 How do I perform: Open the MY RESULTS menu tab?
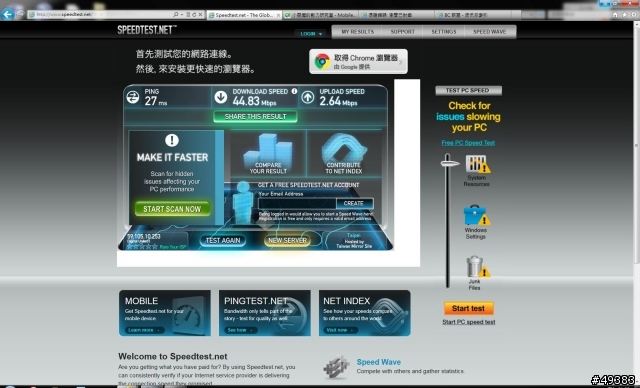(x=358, y=31)
